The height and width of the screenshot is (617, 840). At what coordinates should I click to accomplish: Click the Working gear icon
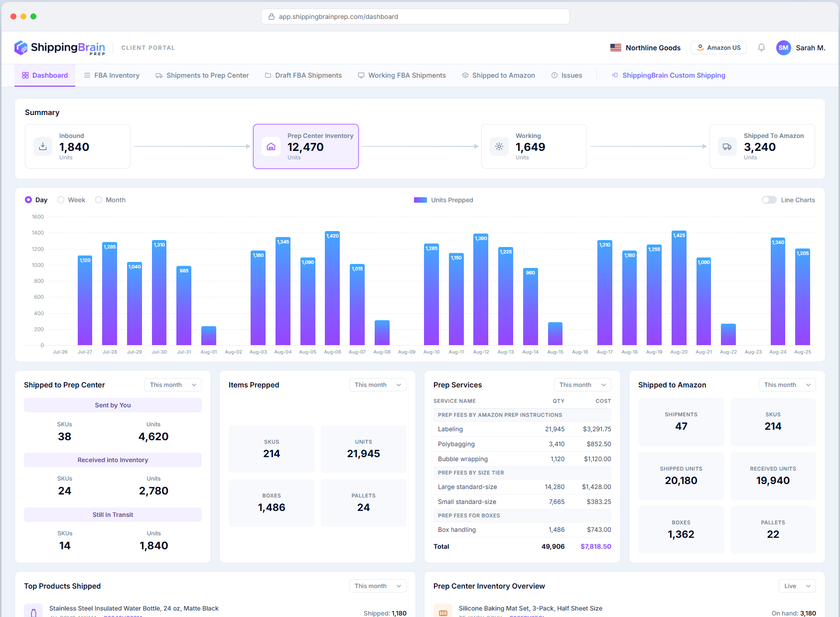pyautogui.click(x=499, y=146)
